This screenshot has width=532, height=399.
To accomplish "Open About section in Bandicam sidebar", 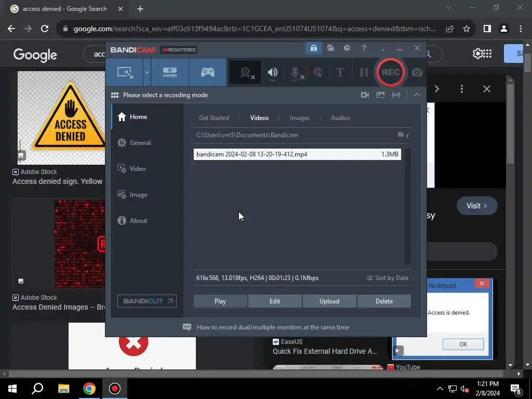I will point(147,220).
